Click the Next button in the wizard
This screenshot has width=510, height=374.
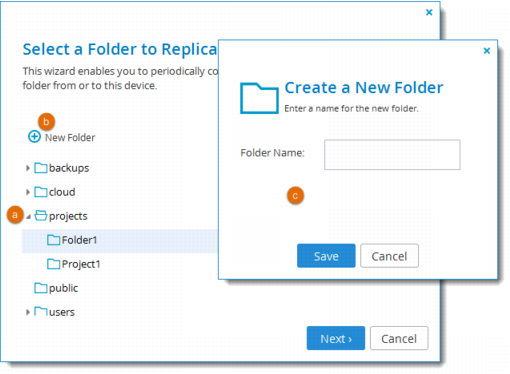(x=336, y=338)
